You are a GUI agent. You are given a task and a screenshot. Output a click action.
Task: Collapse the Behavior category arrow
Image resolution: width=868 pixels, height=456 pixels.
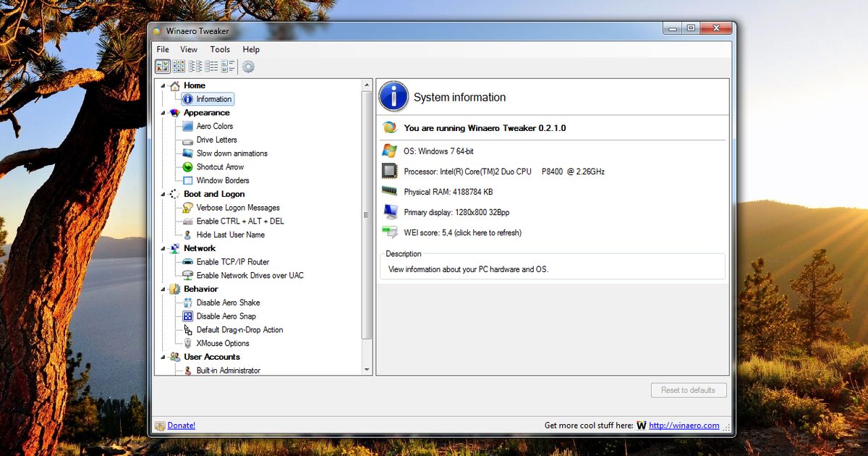click(162, 289)
